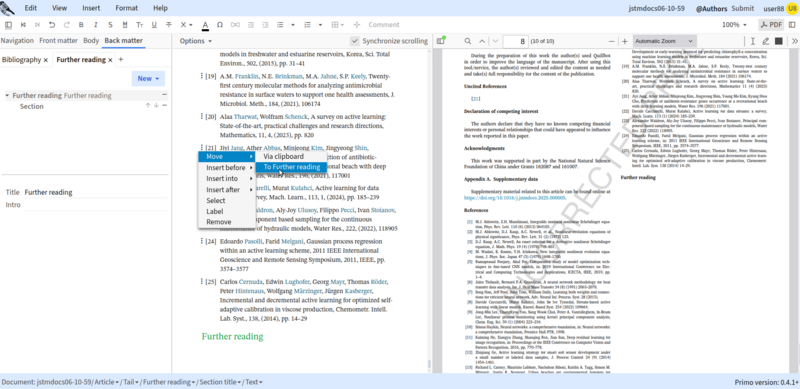Click the redo icon in toolbar
Image resolution: width=800 pixels, height=389 pixels.
pyautogui.click(x=66, y=25)
